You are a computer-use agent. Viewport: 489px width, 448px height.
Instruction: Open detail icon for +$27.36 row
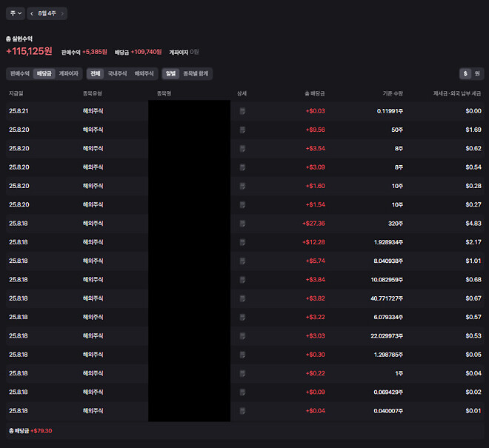[242, 223]
